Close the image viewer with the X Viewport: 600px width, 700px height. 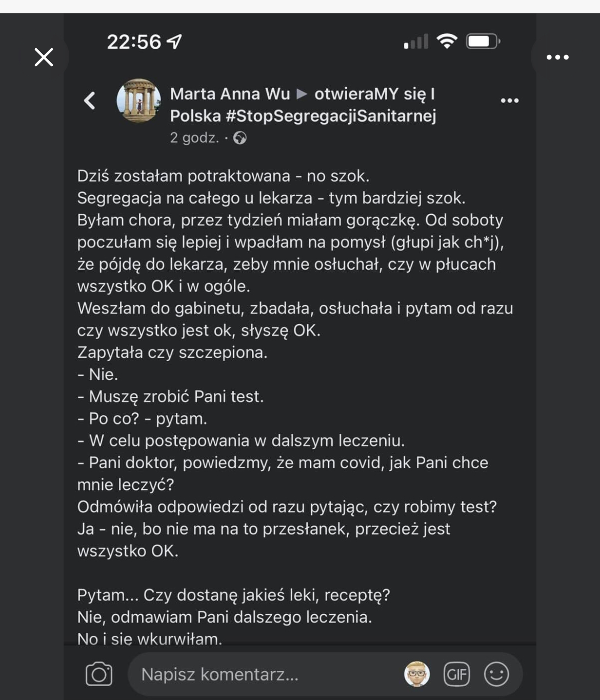pos(44,57)
